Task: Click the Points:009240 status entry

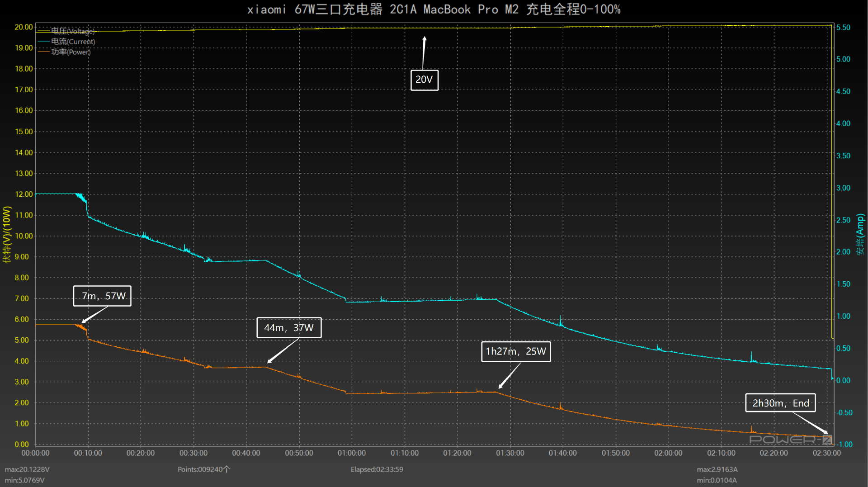Action: 204,469
